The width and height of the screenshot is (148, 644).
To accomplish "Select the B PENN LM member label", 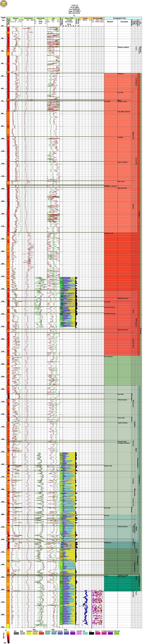I will click(x=108, y=543).
